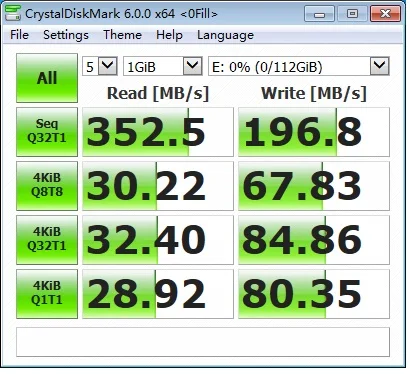Image resolution: width=410 pixels, height=374 pixels.
Task: Click the Read [MB/s] column header
Action: click(x=158, y=93)
